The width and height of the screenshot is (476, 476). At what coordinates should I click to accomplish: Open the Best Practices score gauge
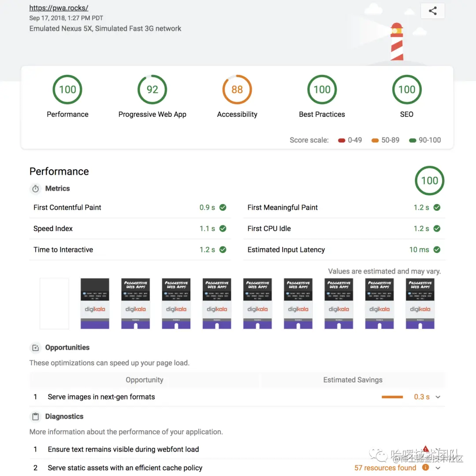coord(322,89)
